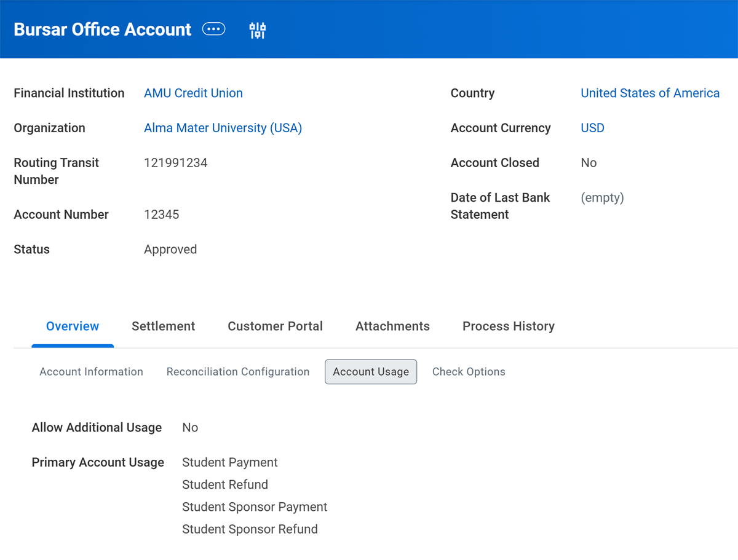This screenshot has width=738, height=560.
Task: Open the related actions ellipsis button
Action: tap(214, 30)
